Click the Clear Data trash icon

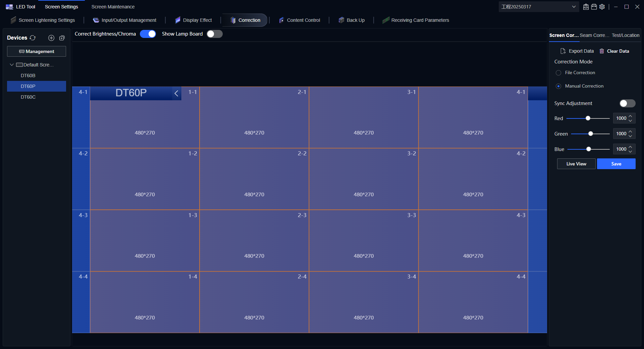pos(602,51)
